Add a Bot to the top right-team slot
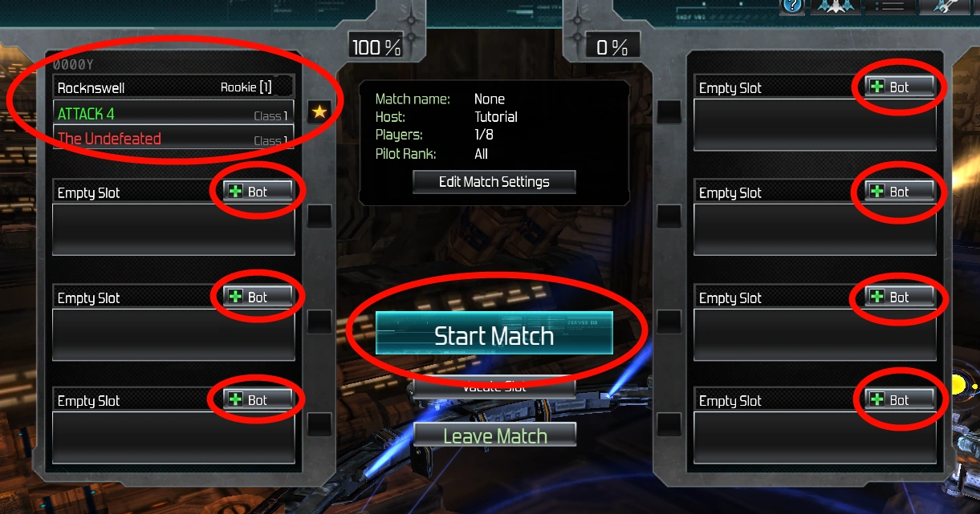This screenshot has height=514, width=980. tap(899, 87)
